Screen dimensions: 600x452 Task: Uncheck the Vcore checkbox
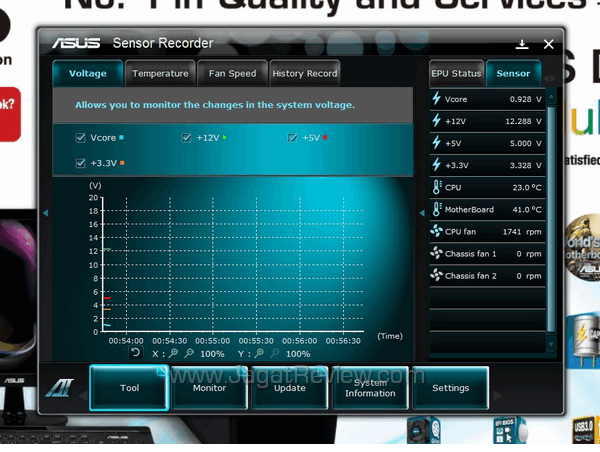(81, 138)
